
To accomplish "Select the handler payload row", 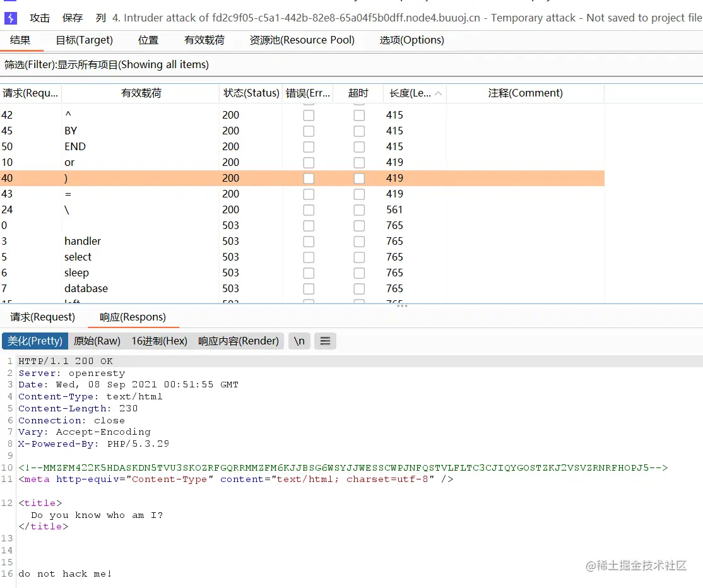I will pos(302,241).
